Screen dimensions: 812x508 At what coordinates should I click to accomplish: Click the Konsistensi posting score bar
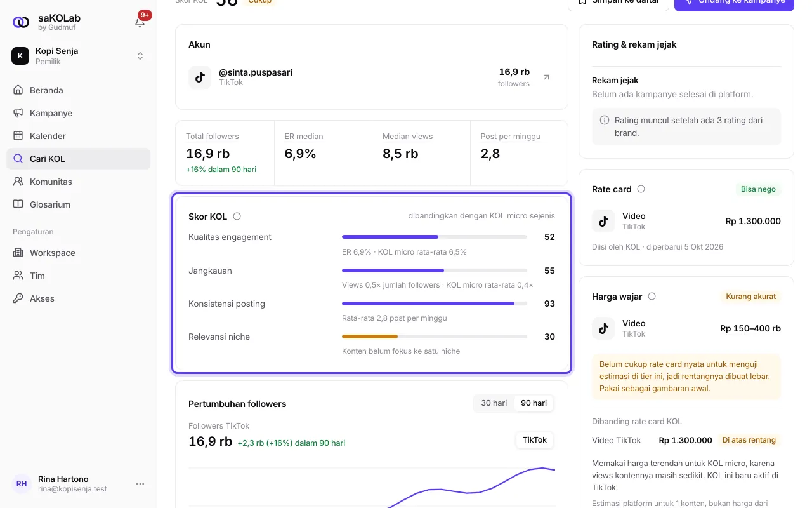click(x=435, y=304)
